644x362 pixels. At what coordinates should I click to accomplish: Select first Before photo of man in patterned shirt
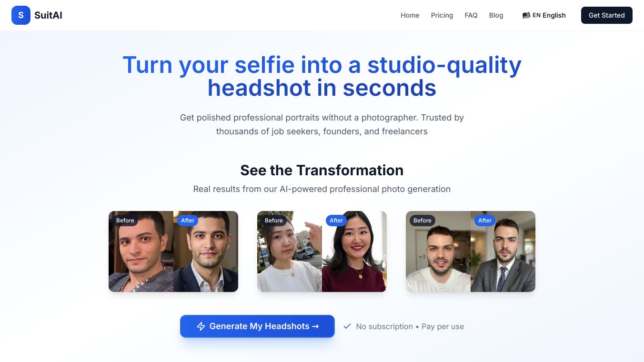click(x=141, y=251)
